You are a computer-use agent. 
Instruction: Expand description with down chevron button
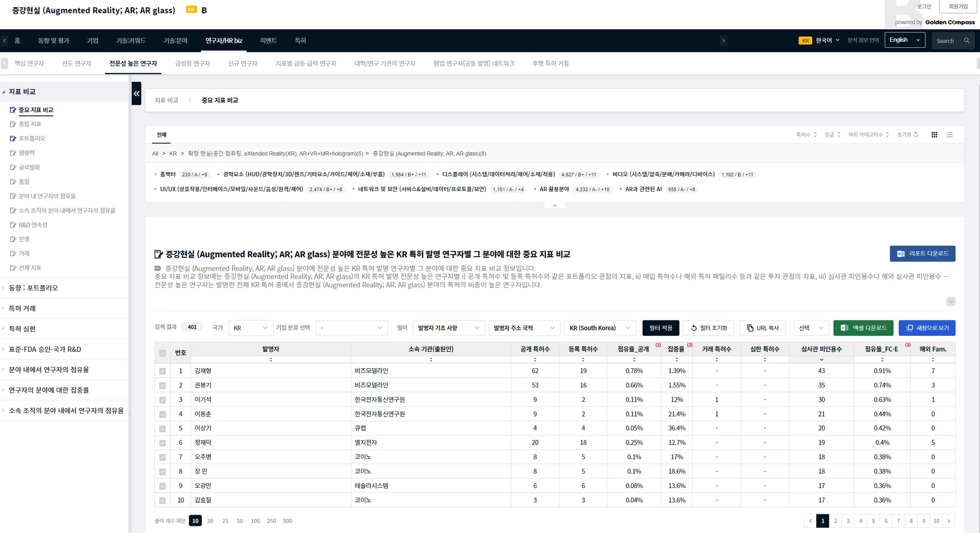point(950,301)
